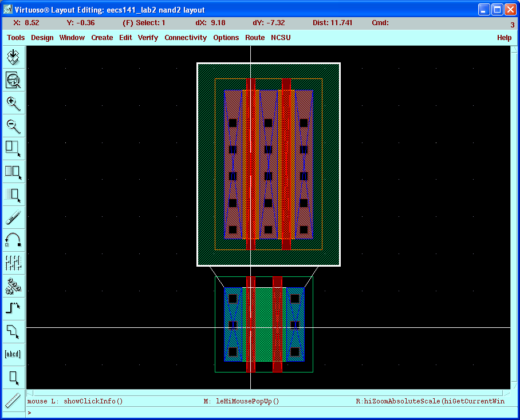Screen dimensions: 520x420
Task: Activate the Stretch tool icon
Action: tap(13, 148)
